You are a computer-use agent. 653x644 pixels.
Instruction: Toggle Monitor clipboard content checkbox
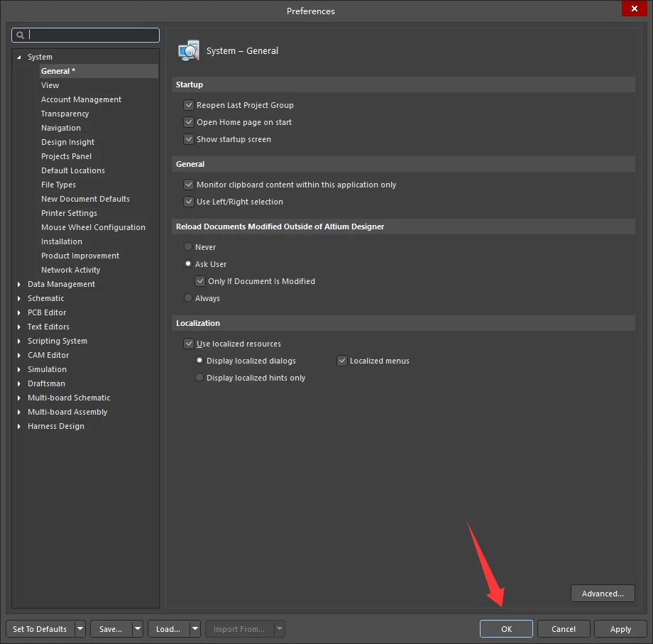click(x=189, y=185)
